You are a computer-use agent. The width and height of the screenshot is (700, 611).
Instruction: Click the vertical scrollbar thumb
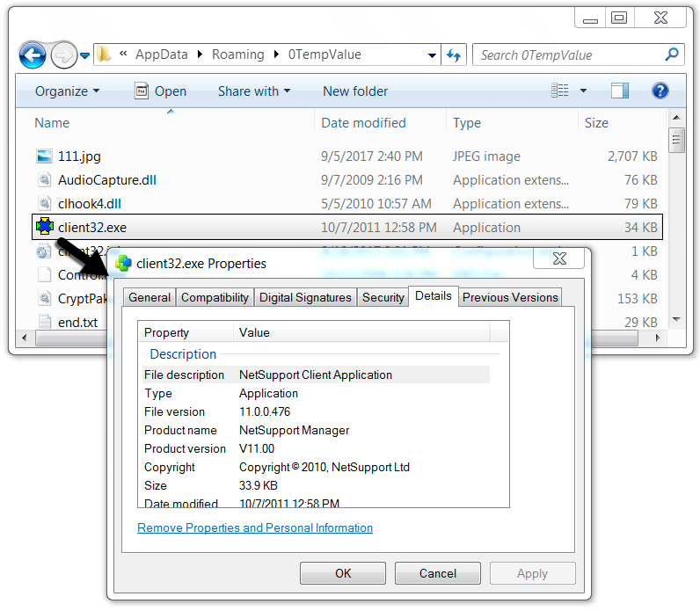676,140
